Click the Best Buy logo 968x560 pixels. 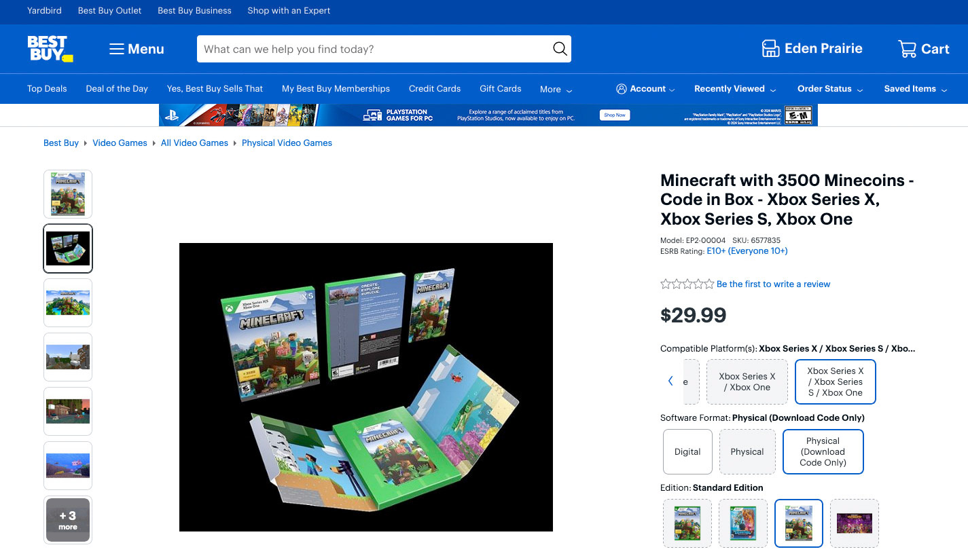tap(50, 49)
